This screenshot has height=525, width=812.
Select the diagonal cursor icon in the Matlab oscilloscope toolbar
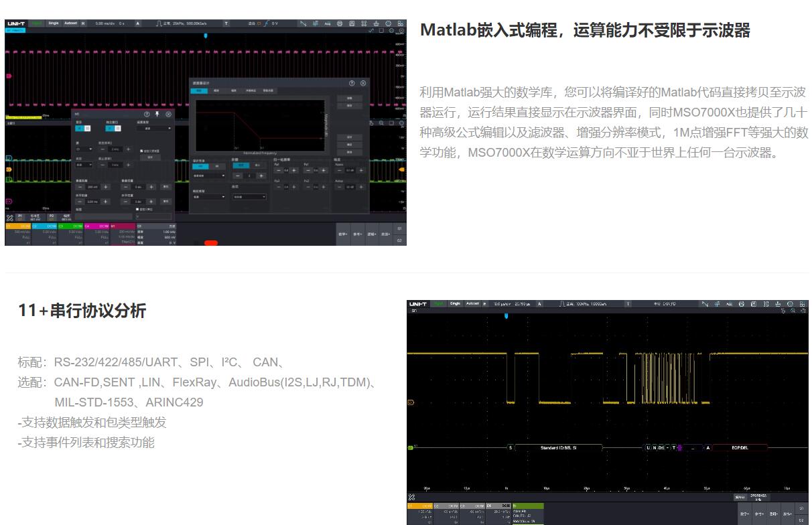(303, 23)
